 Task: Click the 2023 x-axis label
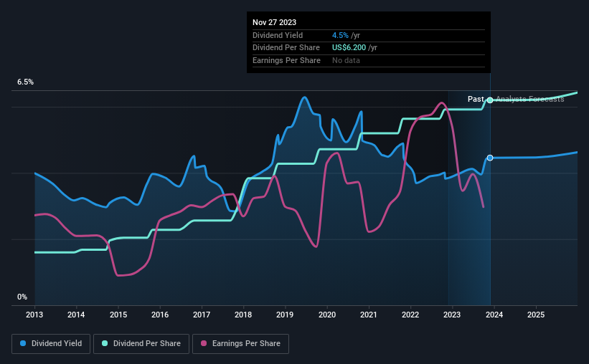point(452,315)
